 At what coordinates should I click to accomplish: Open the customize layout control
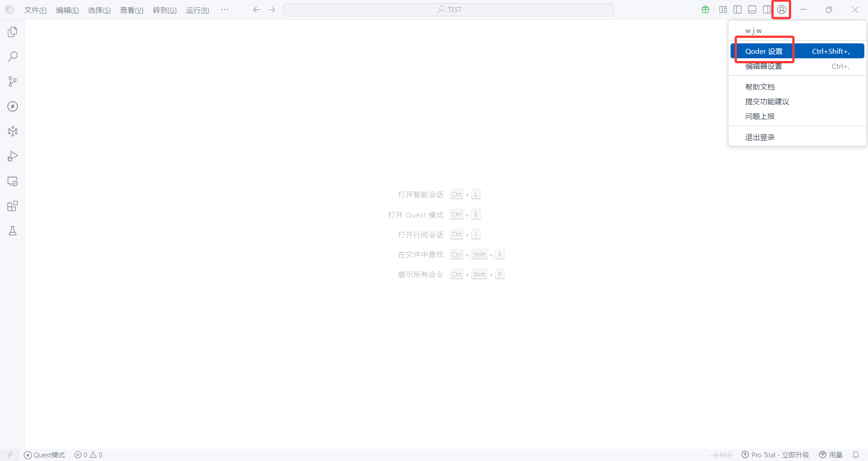pyautogui.click(x=722, y=9)
